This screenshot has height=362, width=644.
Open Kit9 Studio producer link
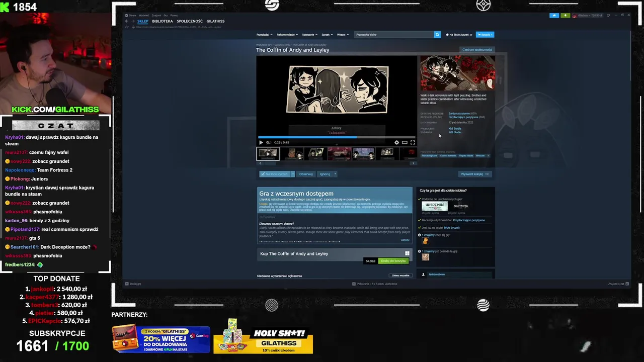(455, 129)
